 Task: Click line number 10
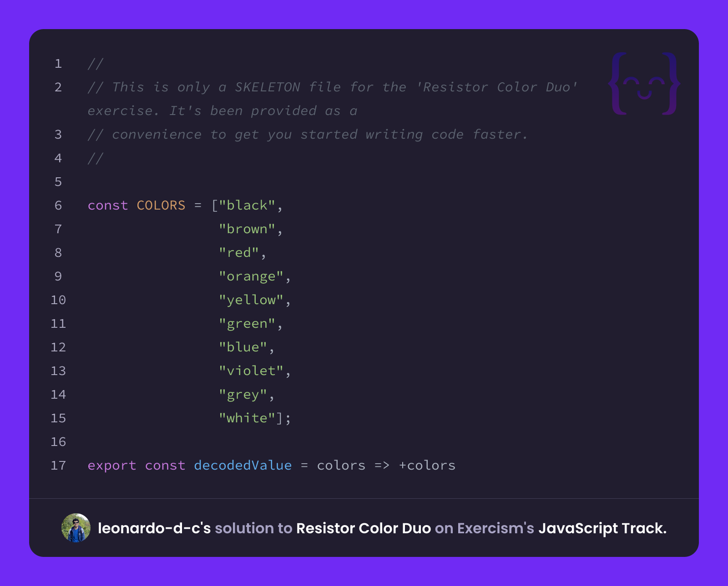pos(58,300)
